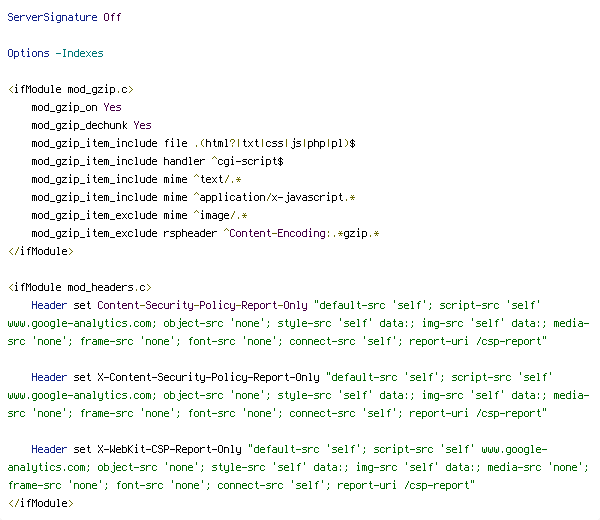The height and width of the screenshot is (520, 600).
Task: Click the Options -Indexes line
Action: 55,53
